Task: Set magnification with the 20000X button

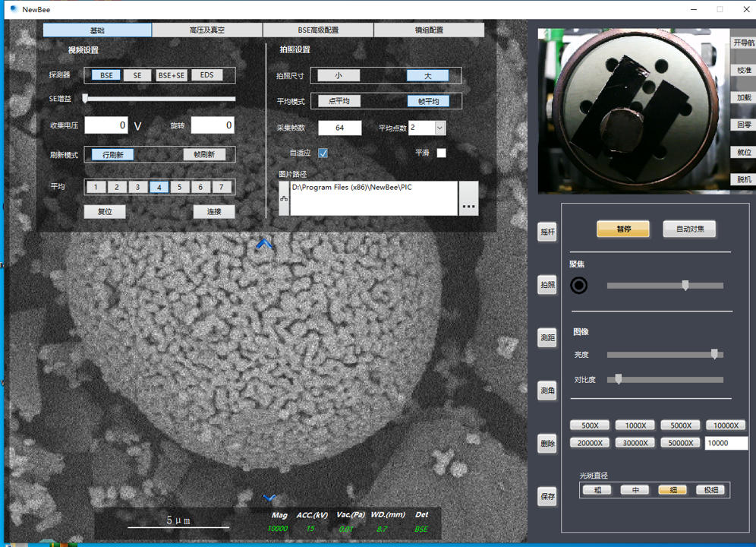Action: pyautogui.click(x=590, y=443)
